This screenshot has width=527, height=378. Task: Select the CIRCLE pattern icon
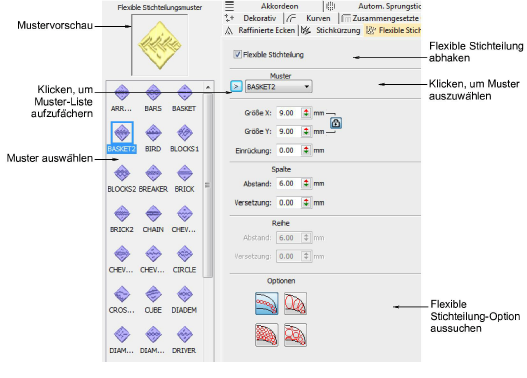(x=185, y=254)
